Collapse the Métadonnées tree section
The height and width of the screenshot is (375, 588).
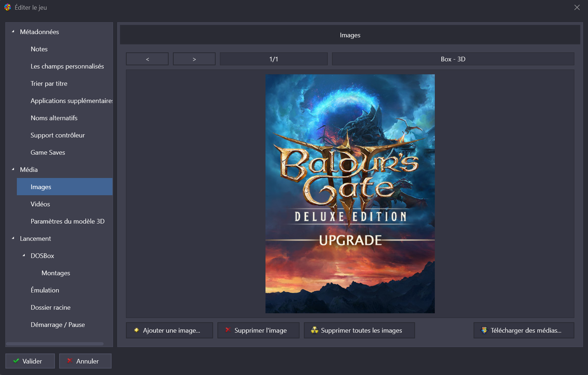tap(13, 32)
